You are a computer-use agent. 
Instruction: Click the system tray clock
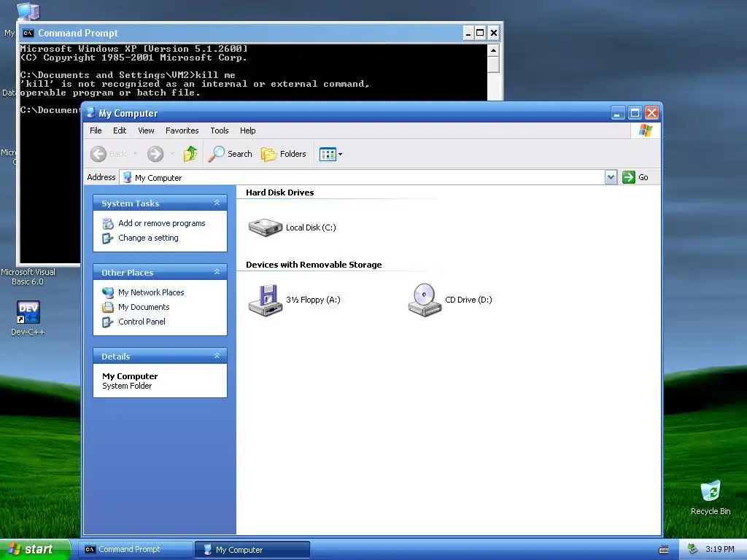click(719, 549)
